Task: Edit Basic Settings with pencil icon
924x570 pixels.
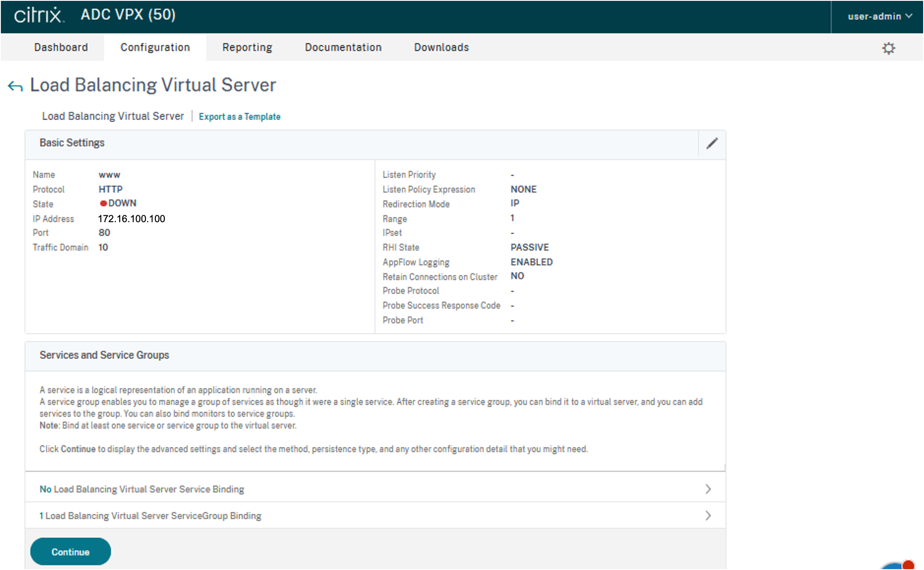Action: click(712, 144)
